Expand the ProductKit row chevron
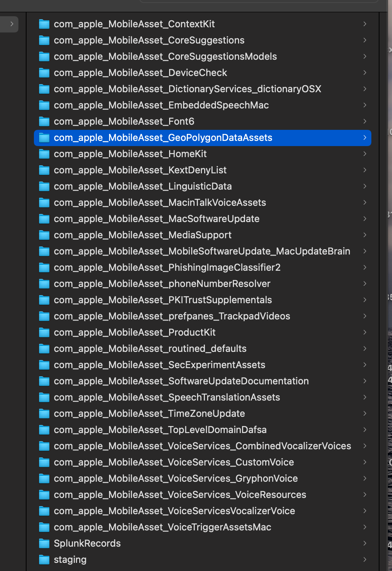The width and height of the screenshot is (392, 571). click(x=365, y=332)
